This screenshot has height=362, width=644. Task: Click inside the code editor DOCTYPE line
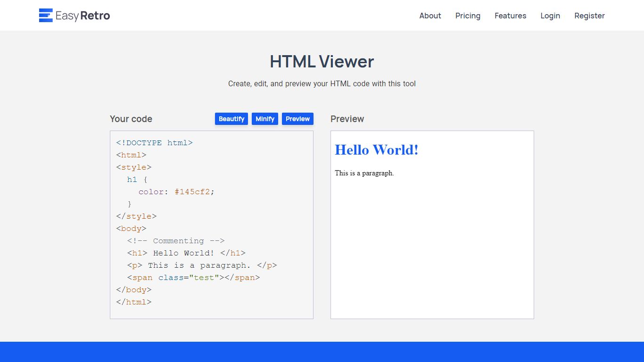coord(155,143)
